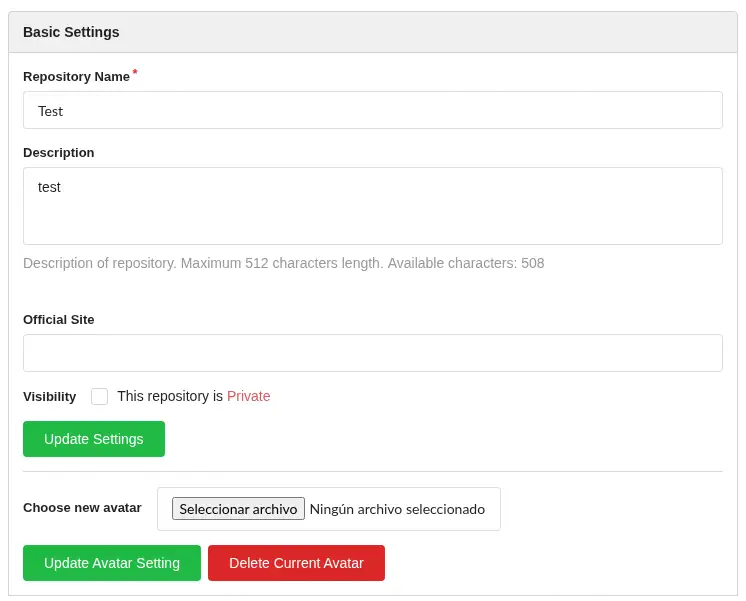Click the Basic Settings panel header

pos(372,32)
